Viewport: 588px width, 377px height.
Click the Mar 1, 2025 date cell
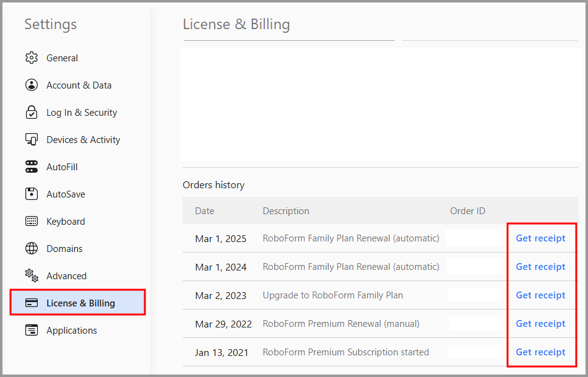tap(220, 238)
